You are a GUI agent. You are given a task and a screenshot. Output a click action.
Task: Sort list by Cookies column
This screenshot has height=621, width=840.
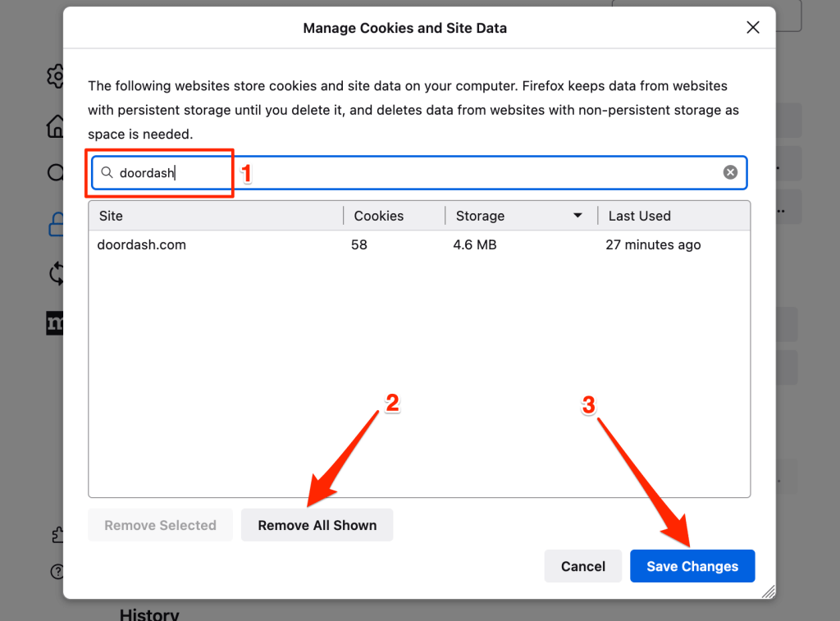click(x=394, y=216)
